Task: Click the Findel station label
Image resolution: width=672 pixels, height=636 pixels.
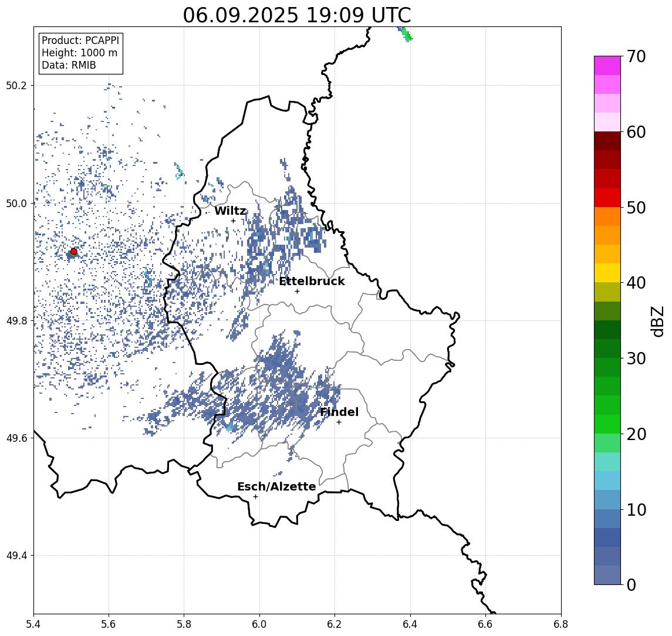Action: coord(339,412)
